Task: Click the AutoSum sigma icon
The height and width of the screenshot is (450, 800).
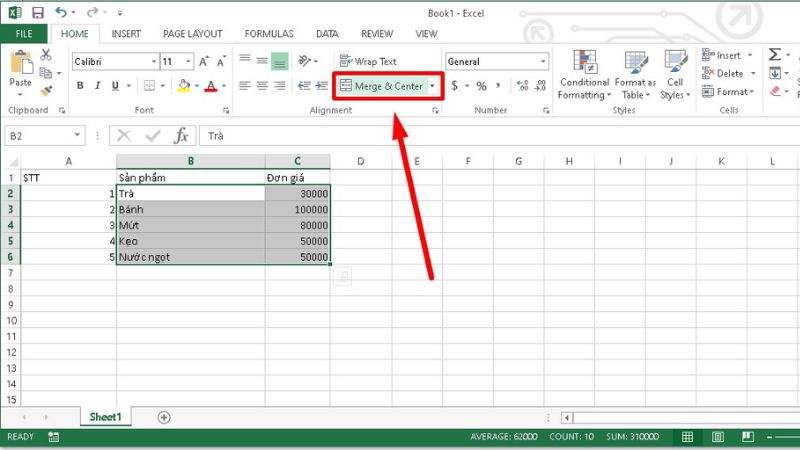Action: [x=774, y=54]
